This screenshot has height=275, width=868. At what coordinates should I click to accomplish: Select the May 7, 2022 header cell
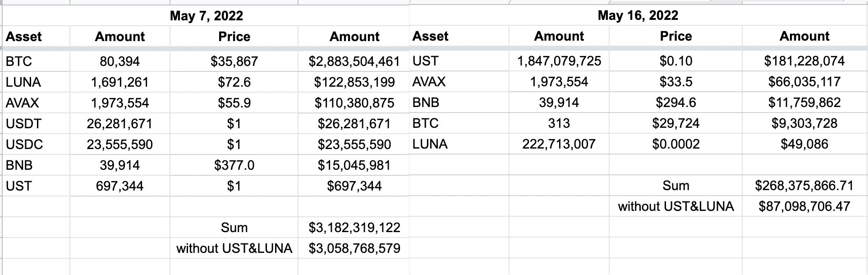coord(206,16)
